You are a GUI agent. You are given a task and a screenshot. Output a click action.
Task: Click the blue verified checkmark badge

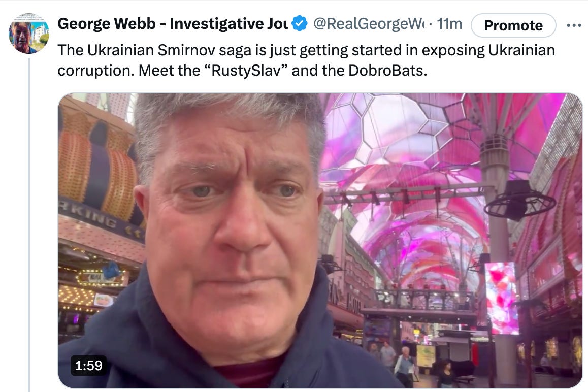[x=300, y=24]
